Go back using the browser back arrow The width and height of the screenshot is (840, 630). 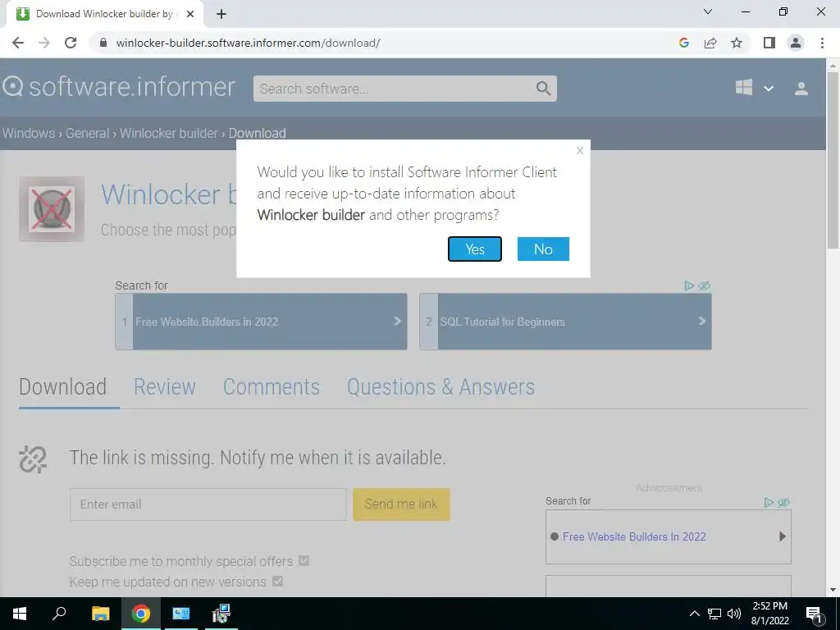pos(18,43)
